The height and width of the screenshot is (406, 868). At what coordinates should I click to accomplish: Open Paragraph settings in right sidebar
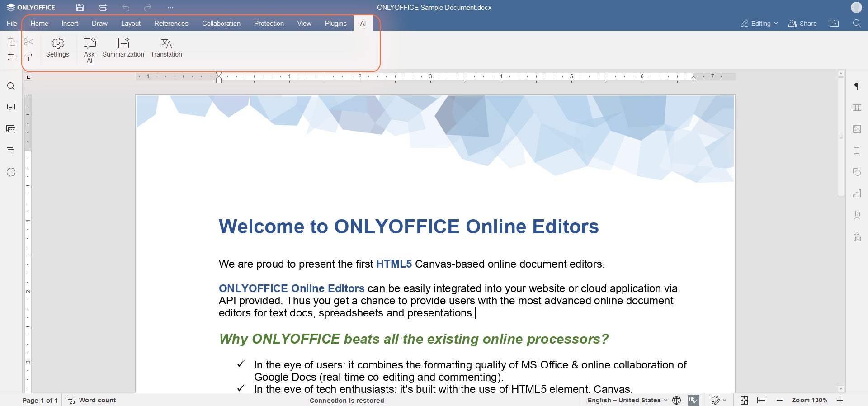click(x=857, y=86)
